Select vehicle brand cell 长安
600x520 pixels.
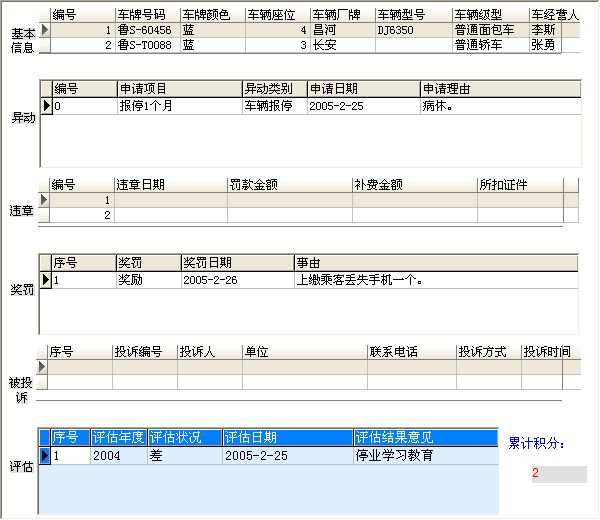click(343, 45)
